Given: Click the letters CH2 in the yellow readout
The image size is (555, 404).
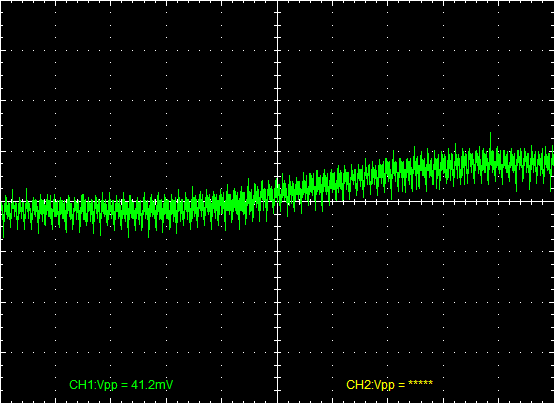Looking at the screenshot, I should pos(354,385).
